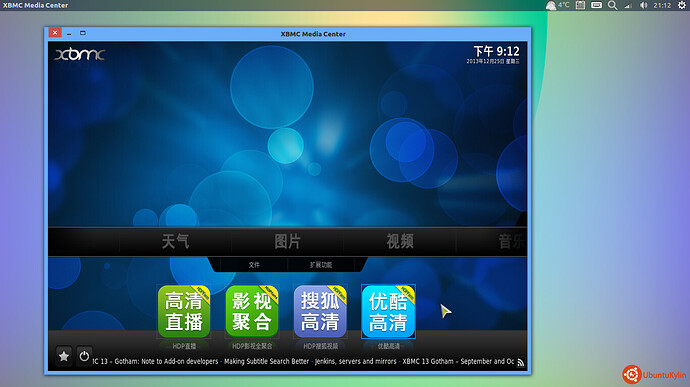690x387 pixels.
Task: Select 视频 in the home menu
Action: pos(400,241)
